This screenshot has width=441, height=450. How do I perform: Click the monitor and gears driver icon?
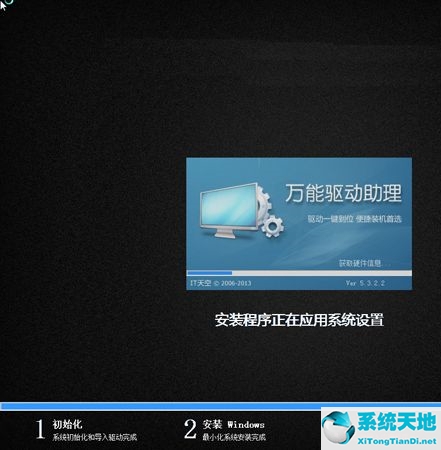pos(242,210)
